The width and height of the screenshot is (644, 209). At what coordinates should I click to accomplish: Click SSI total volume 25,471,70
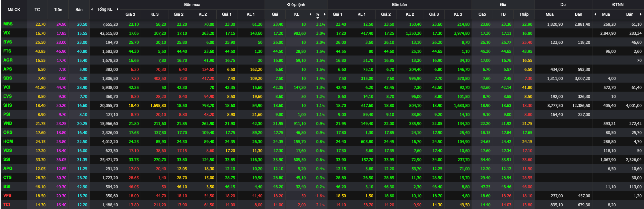point(109,160)
